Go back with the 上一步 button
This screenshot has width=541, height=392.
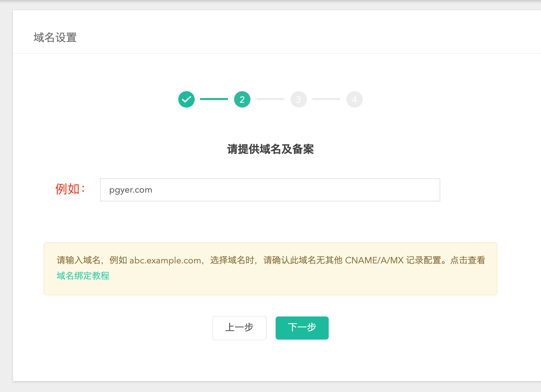point(240,328)
